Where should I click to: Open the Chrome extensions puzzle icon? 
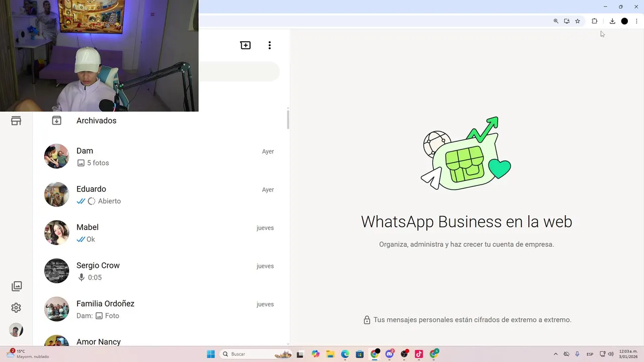coord(594,21)
